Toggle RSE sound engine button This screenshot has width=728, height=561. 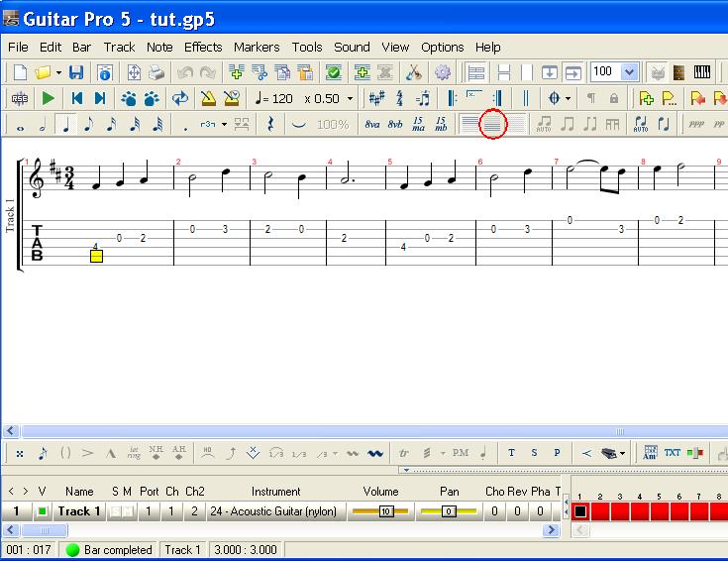point(20,98)
